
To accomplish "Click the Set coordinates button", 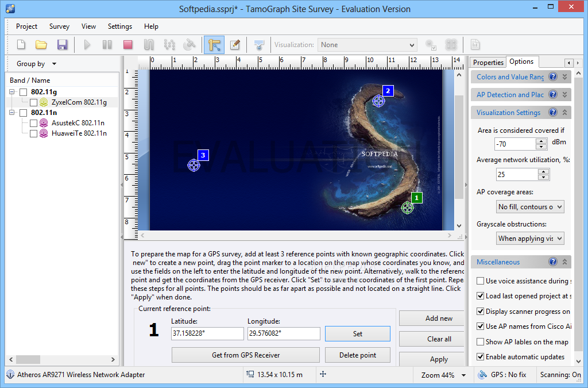I will 357,333.
